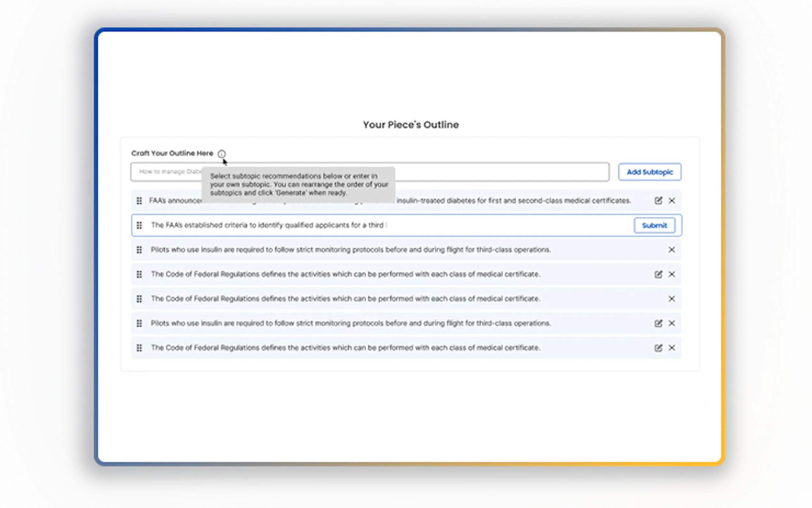Click drag handle of fifth row subtopic
812x508 pixels.
coord(139,299)
